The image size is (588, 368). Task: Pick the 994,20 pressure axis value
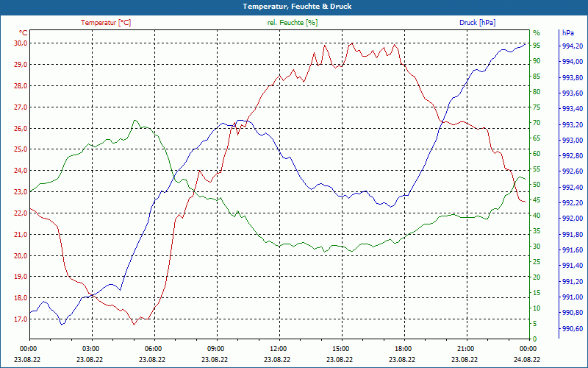pos(573,46)
